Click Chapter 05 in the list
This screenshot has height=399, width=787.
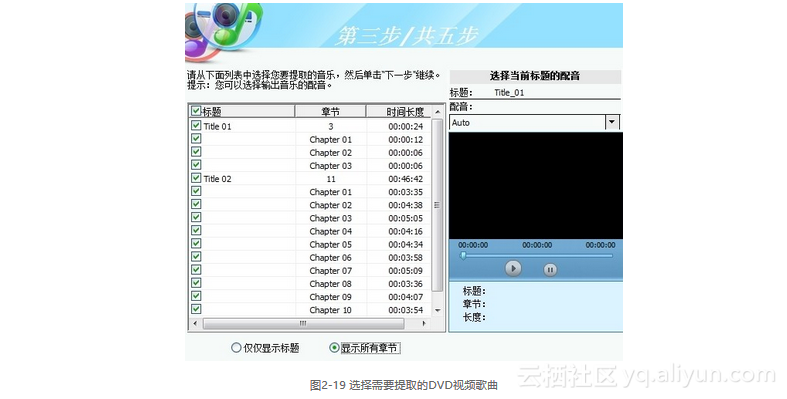(330, 244)
